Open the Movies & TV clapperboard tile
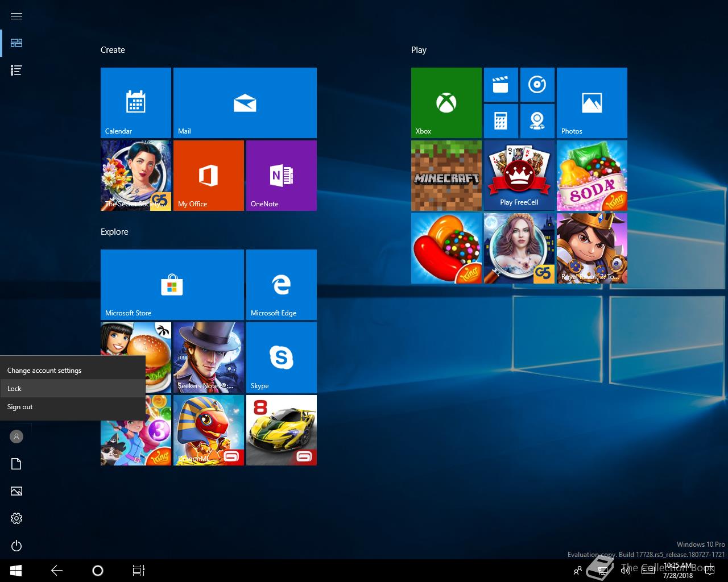This screenshot has height=582, width=728. pos(501,85)
